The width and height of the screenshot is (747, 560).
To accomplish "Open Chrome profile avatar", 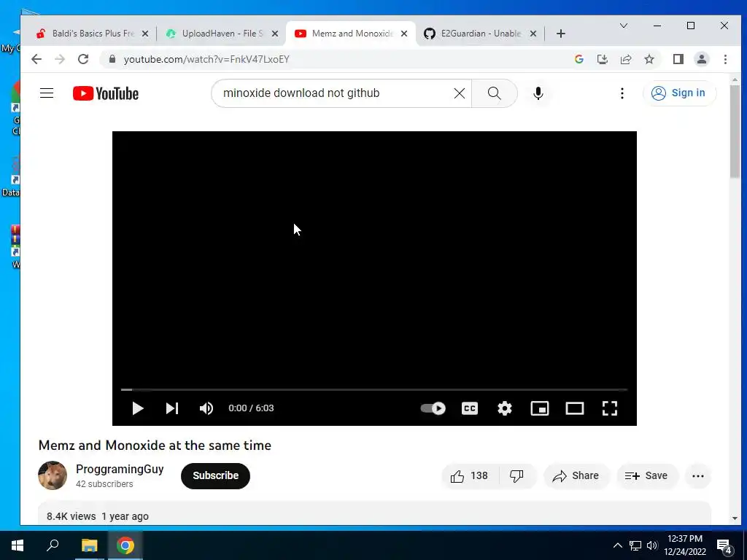I will click(x=701, y=59).
